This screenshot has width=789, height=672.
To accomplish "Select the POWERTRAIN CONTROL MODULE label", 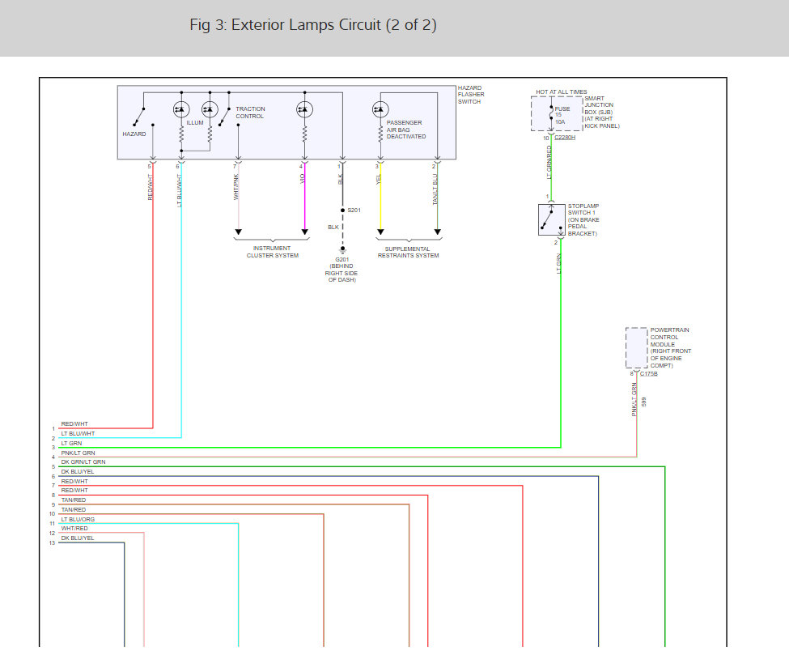I will click(x=671, y=348).
